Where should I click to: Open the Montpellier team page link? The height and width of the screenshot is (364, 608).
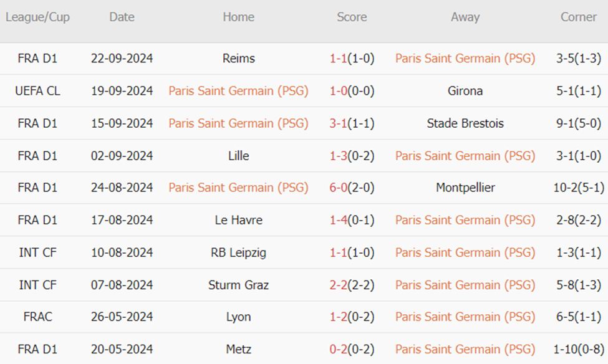coord(465,188)
